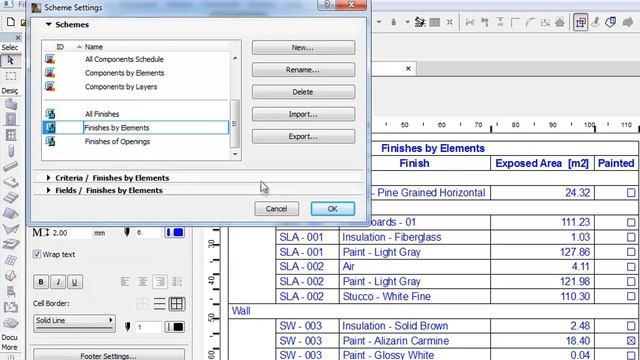Apply right text alignment
Screen dimensions: 640x360
(160, 281)
